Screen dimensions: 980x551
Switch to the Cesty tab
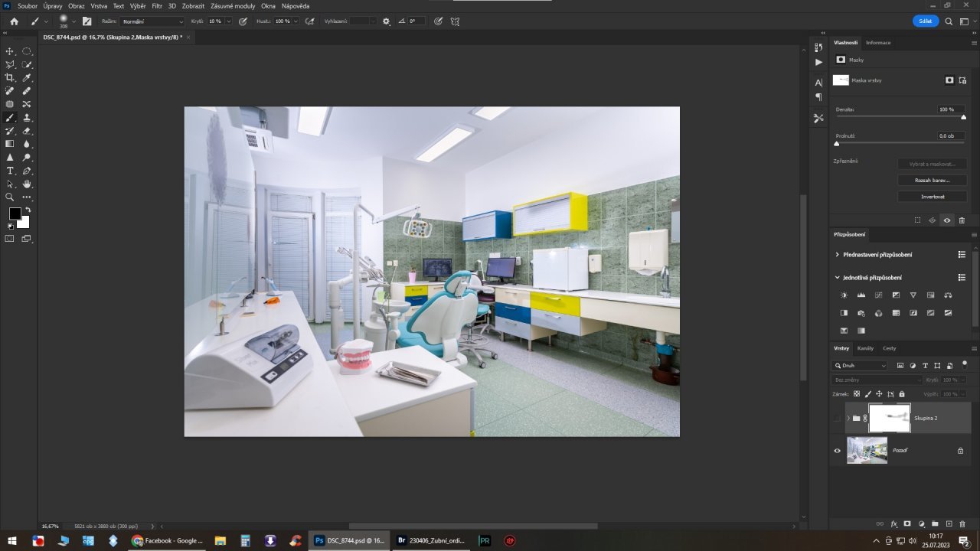[x=889, y=348]
